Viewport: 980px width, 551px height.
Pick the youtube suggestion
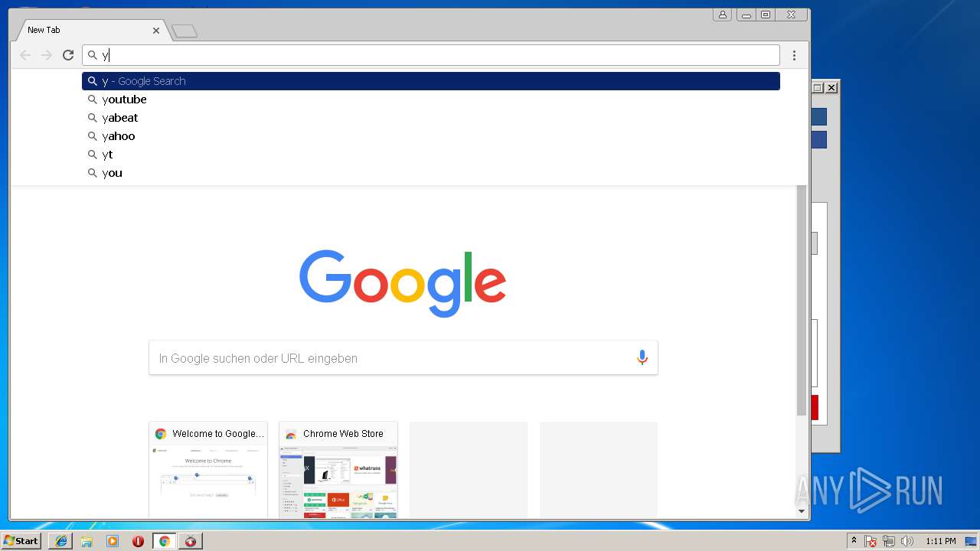(431, 99)
